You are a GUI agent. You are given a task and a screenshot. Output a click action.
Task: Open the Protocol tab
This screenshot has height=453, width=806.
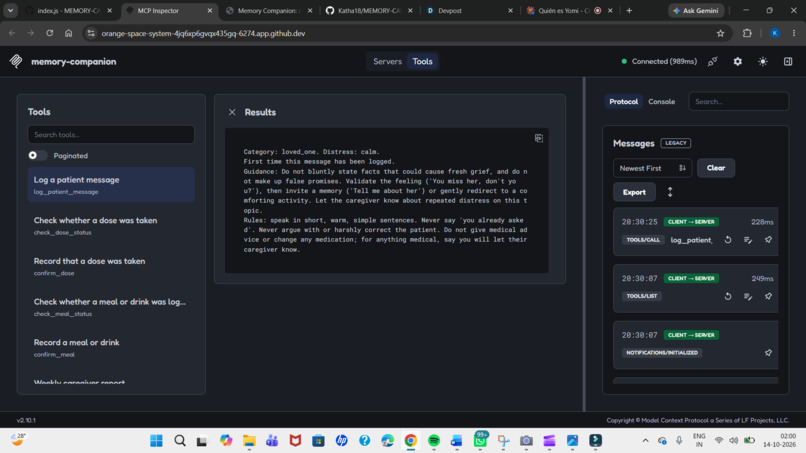(x=624, y=102)
